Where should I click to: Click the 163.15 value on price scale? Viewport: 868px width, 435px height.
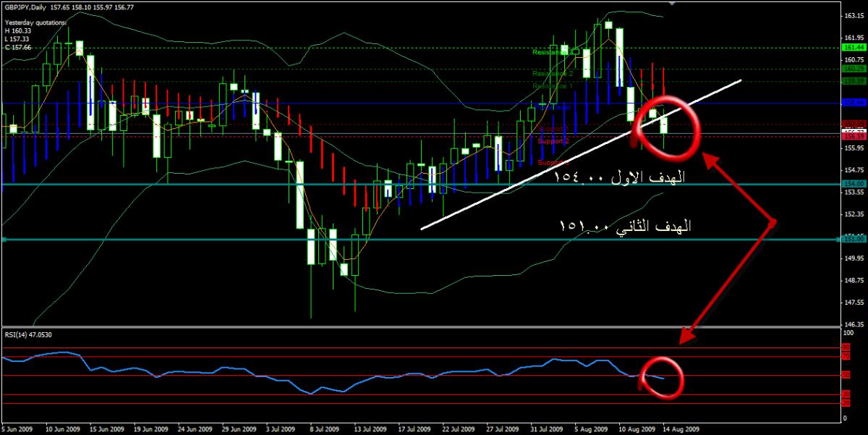pyautogui.click(x=855, y=15)
